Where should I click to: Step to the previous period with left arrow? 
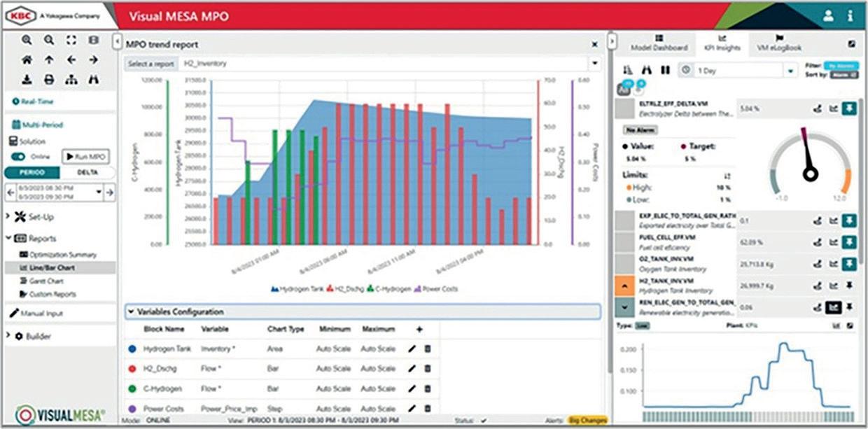pos(10,192)
